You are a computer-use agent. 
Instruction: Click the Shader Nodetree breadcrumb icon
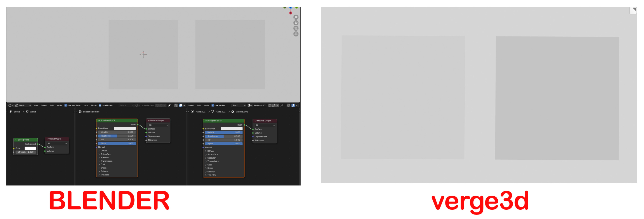point(80,112)
